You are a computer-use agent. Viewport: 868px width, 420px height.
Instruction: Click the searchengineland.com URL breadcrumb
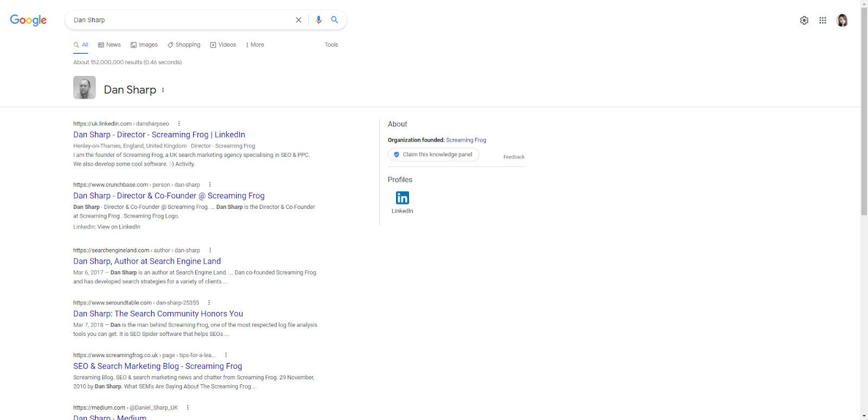pos(137,250)
